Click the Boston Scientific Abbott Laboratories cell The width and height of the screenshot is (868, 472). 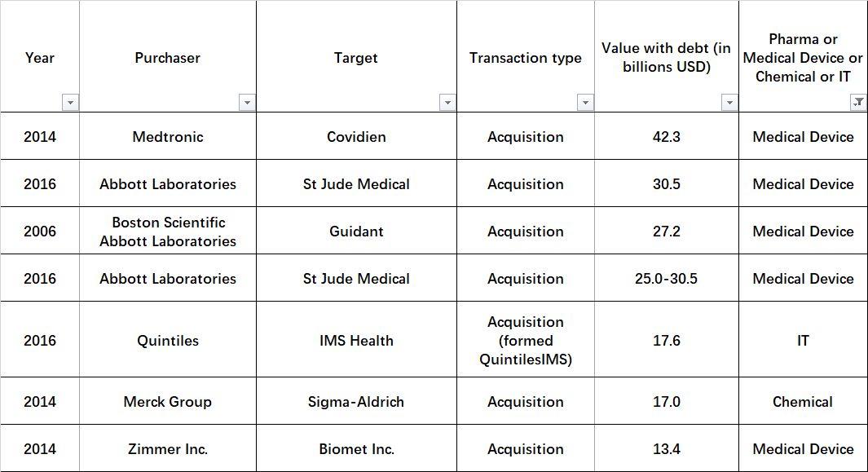(168, 231)
